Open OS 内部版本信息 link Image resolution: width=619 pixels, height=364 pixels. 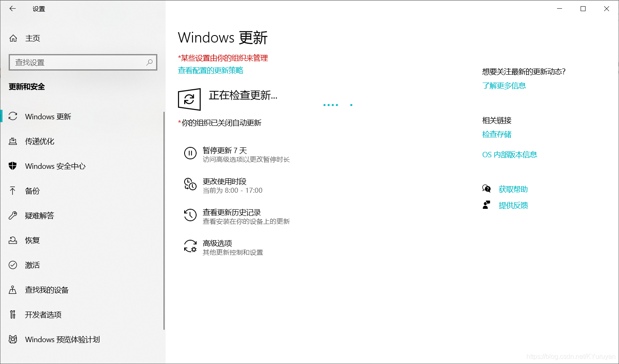pyautogui.click(x=510, y=154)
